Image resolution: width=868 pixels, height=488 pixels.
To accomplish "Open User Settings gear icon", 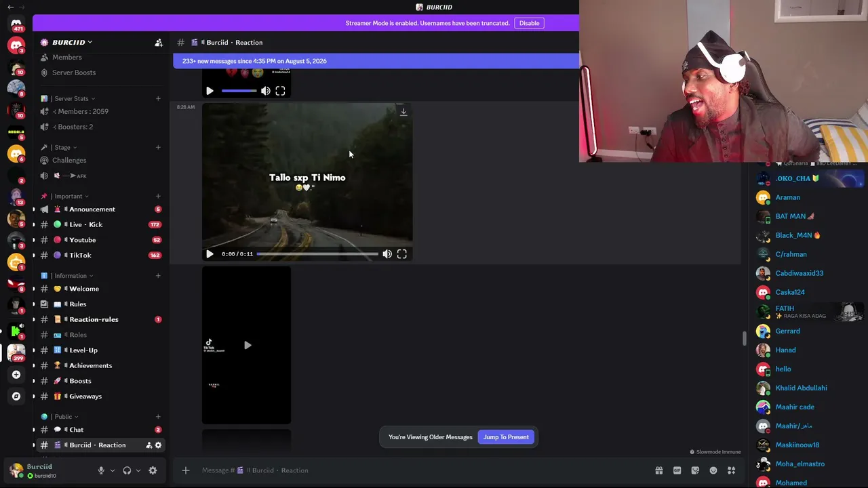I will (x=153, y=470).
